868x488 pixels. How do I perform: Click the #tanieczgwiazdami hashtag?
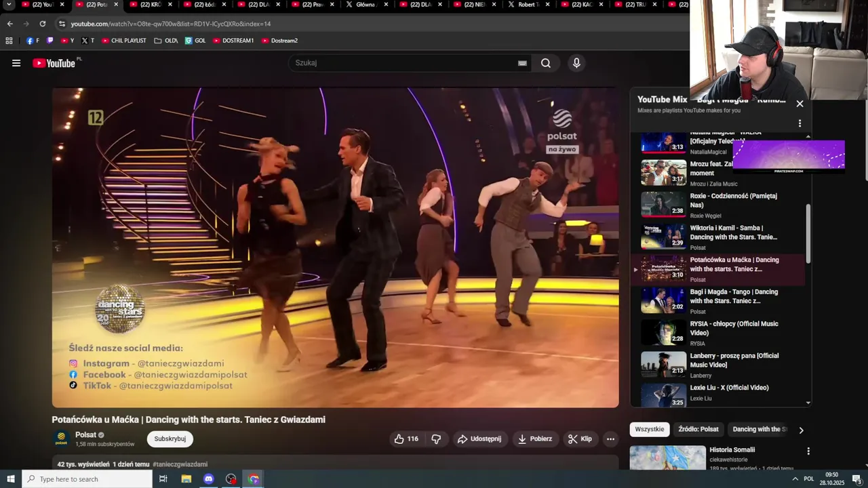tap(180, 464)
